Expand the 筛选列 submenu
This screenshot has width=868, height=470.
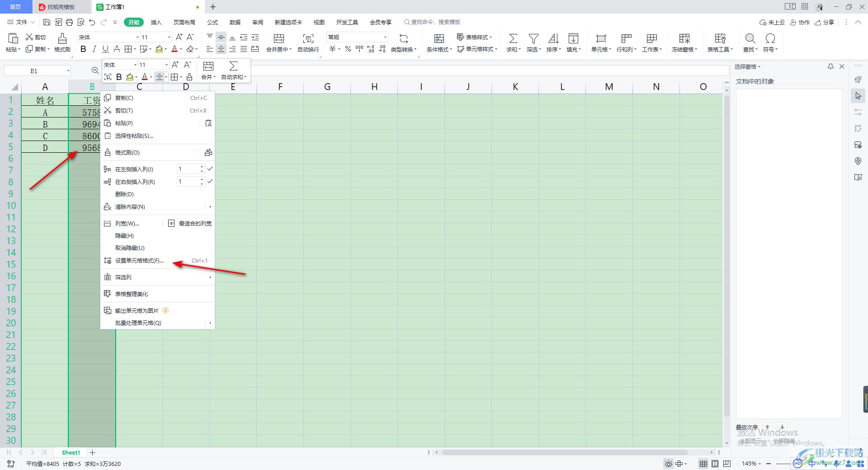click(157, 277)
